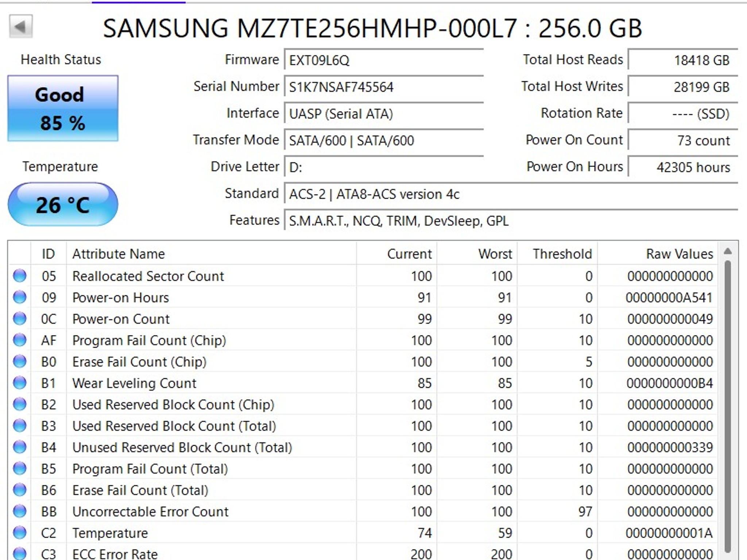Image resolution: width=747 pixels, height=560 pixels.
Task: Click current value 200 of ECC Error Rate
Action: pos(421,554)
